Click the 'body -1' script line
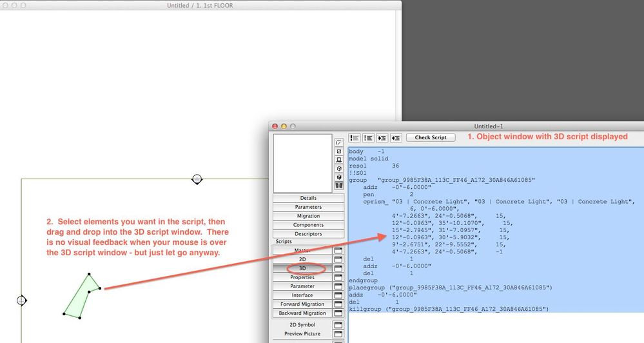Image resolution: width=644 pixels, height=343 pixels. [366, 152]
